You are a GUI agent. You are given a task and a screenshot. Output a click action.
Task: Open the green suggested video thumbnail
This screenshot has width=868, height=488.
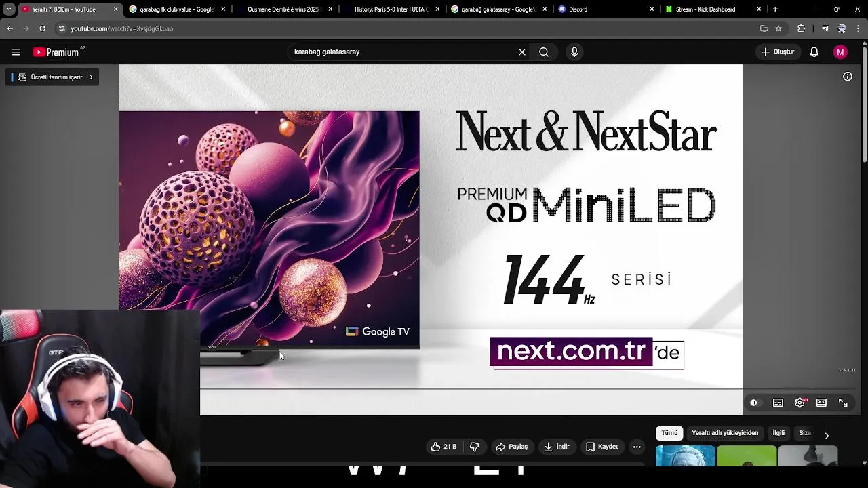pos(747,455)
